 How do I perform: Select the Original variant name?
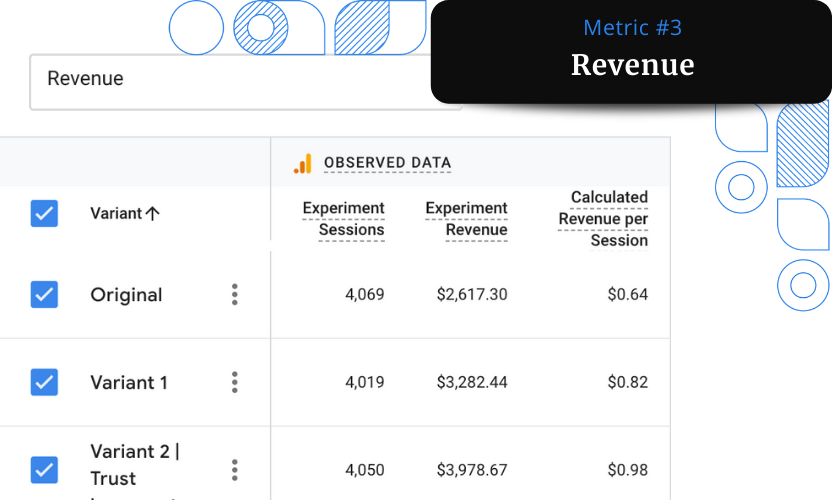coord(126,295)
